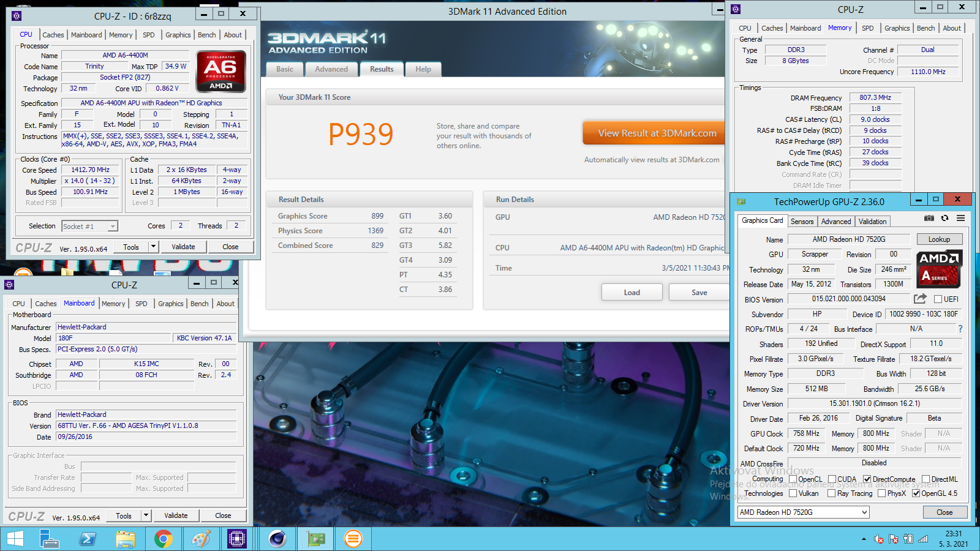Click the P939 score text
Image resolution: width=980 pixels, height=551 pixels.
(x=361, y=135)
